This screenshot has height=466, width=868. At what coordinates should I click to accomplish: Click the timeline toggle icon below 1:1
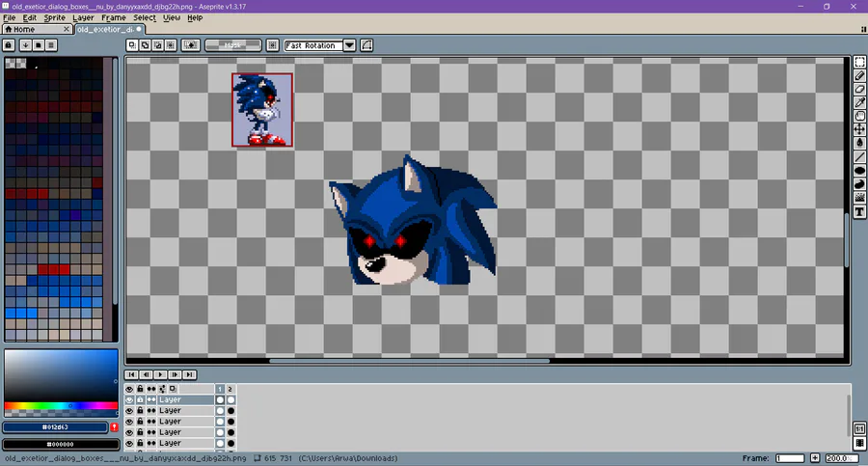tap(859, 443)
